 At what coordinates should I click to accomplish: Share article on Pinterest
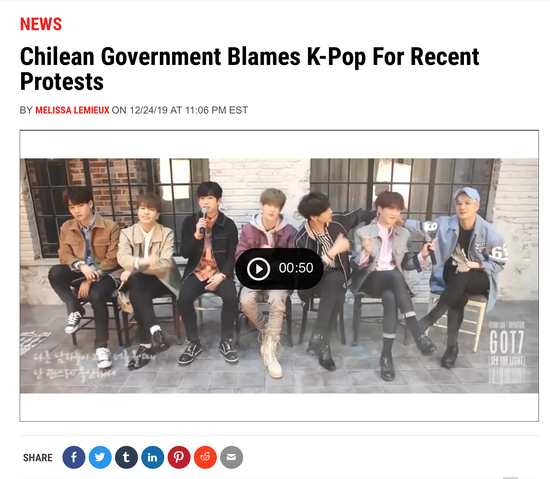pos(179,457)
